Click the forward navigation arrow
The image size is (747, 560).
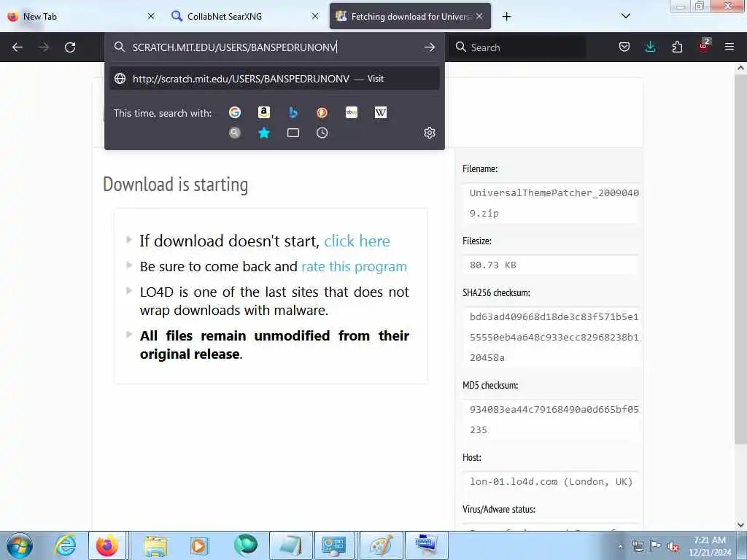[44, 47]
